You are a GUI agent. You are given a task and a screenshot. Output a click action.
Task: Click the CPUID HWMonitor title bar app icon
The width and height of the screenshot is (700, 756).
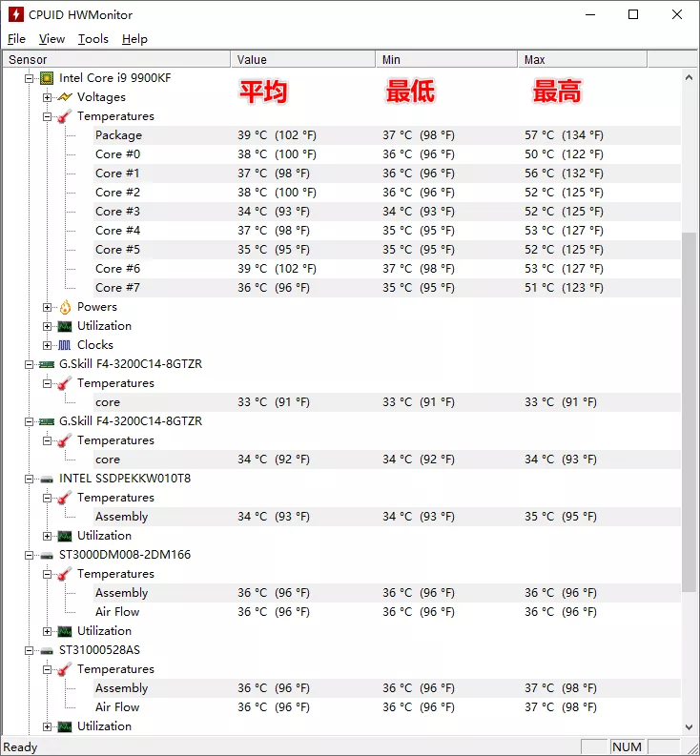(16, 14)
